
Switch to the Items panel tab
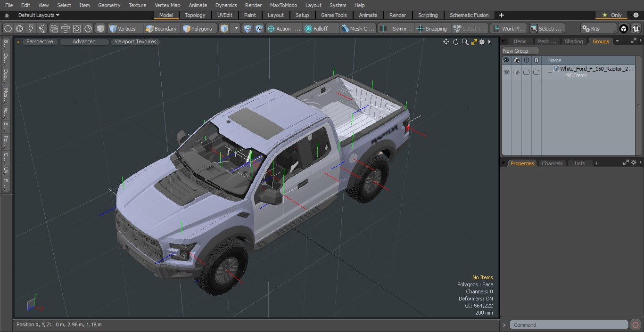[x=520, y=41]
